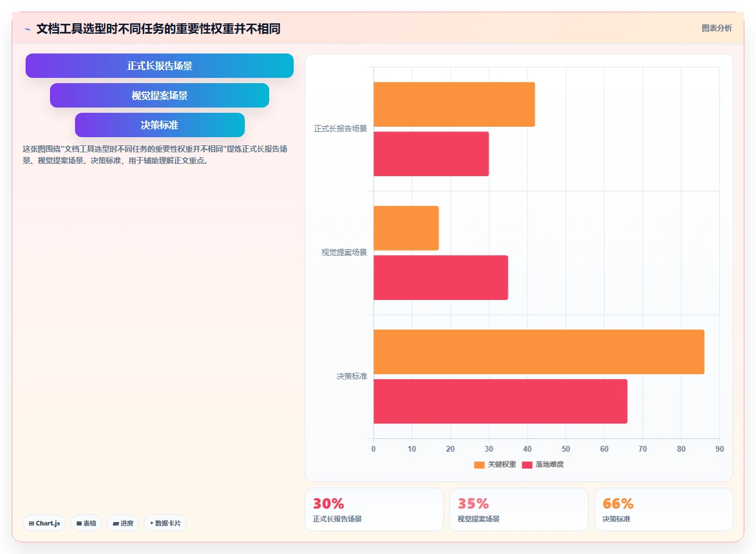Click the red bar for 决策标准

coord(500,402)
